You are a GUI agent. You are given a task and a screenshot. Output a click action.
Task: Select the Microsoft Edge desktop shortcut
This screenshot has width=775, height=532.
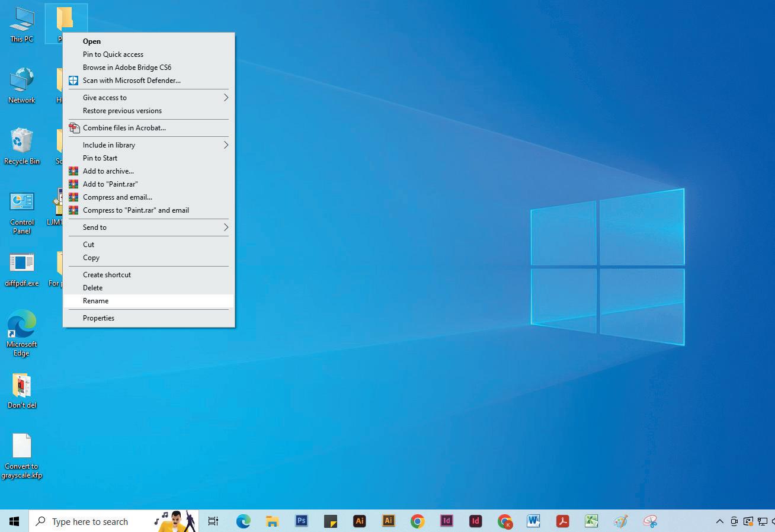tap(21, 333)
